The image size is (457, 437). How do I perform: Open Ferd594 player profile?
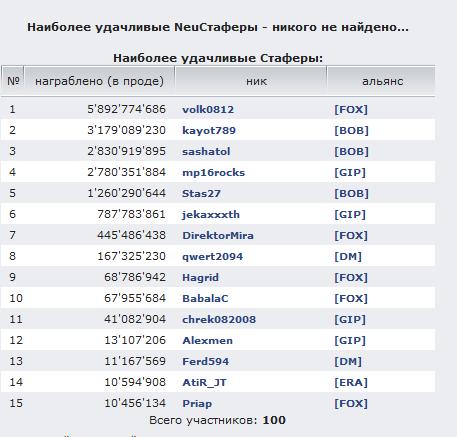(206, 361)
